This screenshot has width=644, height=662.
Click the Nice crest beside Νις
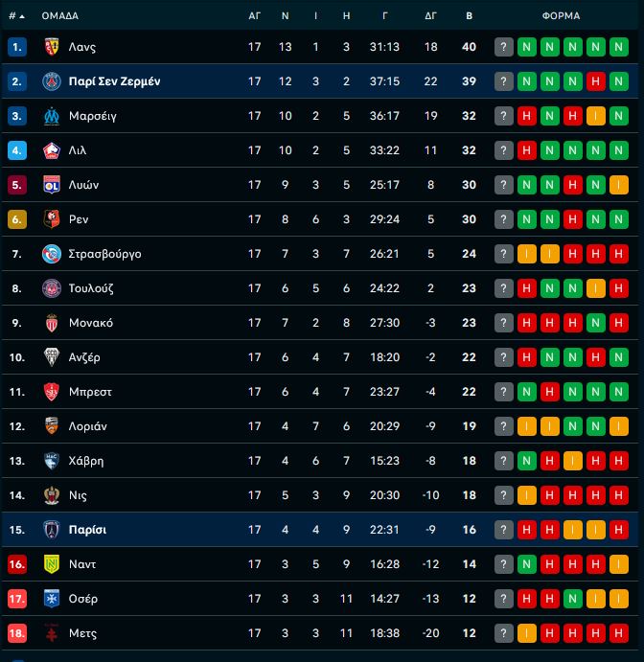coord(52,495)
